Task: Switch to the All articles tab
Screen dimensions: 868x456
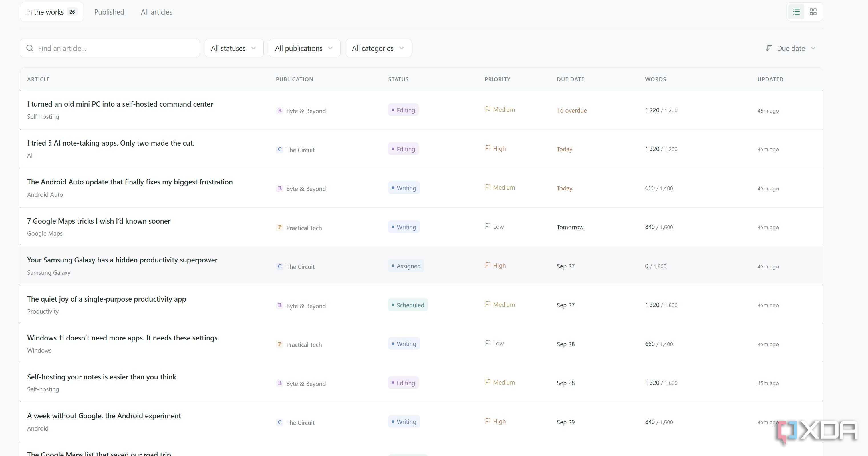Action: click(x=156, y=12)
